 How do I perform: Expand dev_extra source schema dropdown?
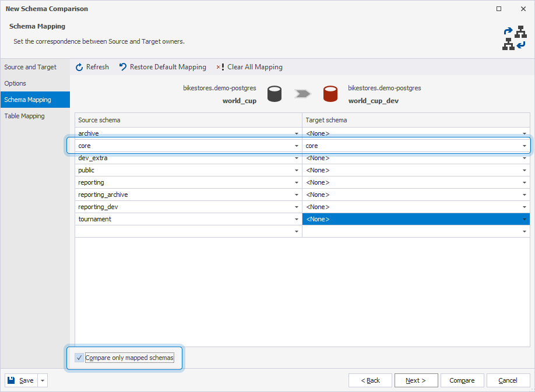(297, 158)
